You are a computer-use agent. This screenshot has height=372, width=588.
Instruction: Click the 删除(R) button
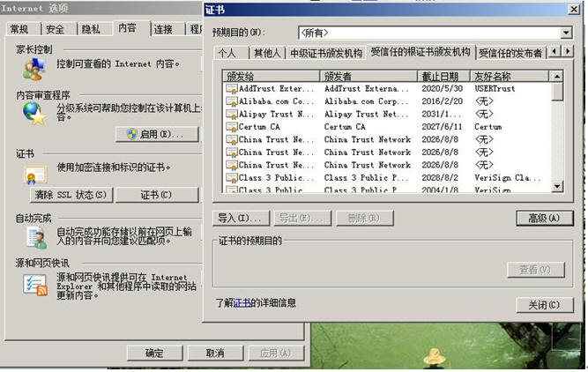pyautogui.click(x=364, y=219)
